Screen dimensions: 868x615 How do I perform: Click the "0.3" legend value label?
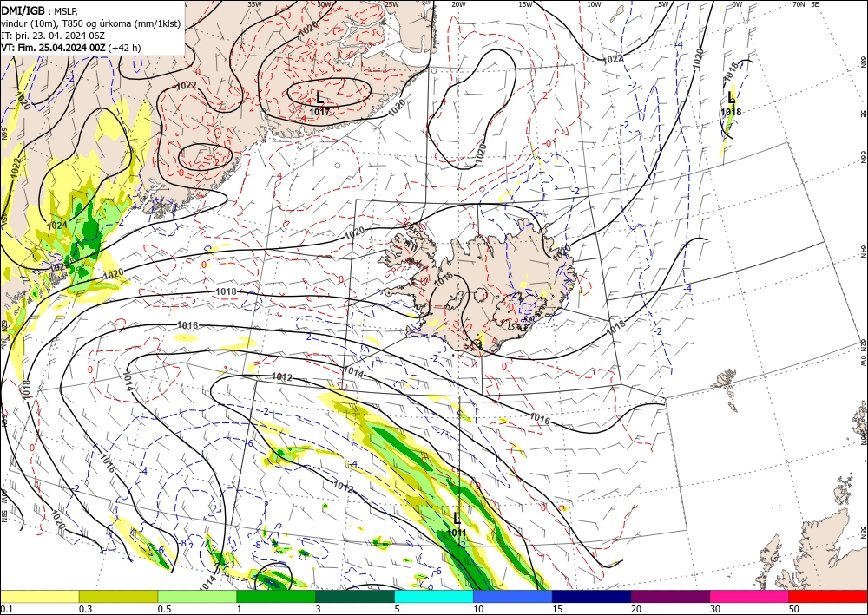[x=85, y=609]
